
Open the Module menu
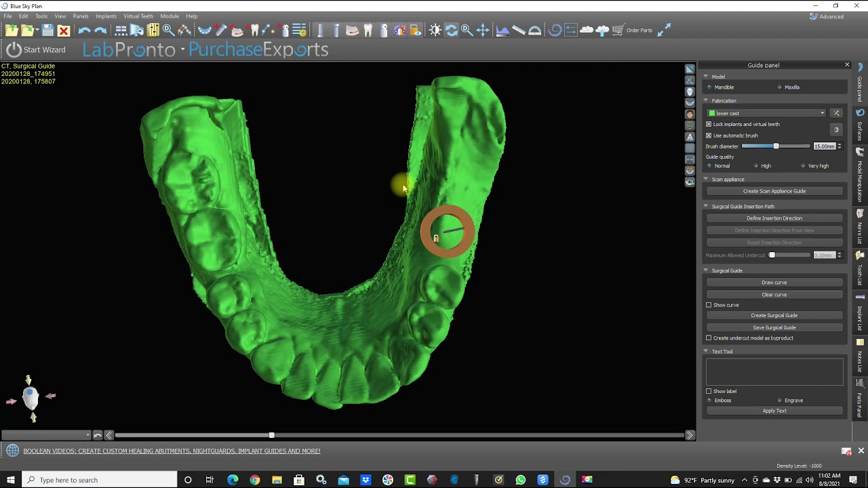coord(170,16)
